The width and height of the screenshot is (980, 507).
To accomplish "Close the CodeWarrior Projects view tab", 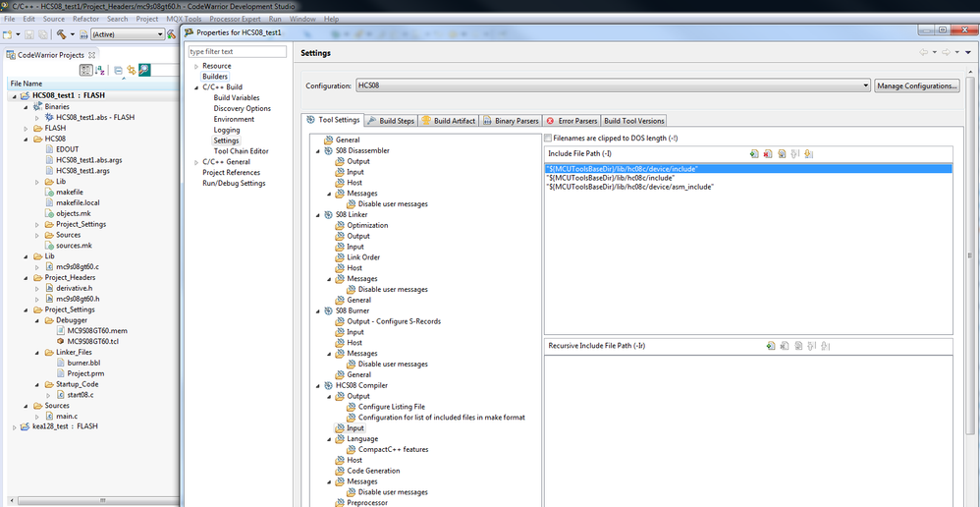I will point(91,55).
